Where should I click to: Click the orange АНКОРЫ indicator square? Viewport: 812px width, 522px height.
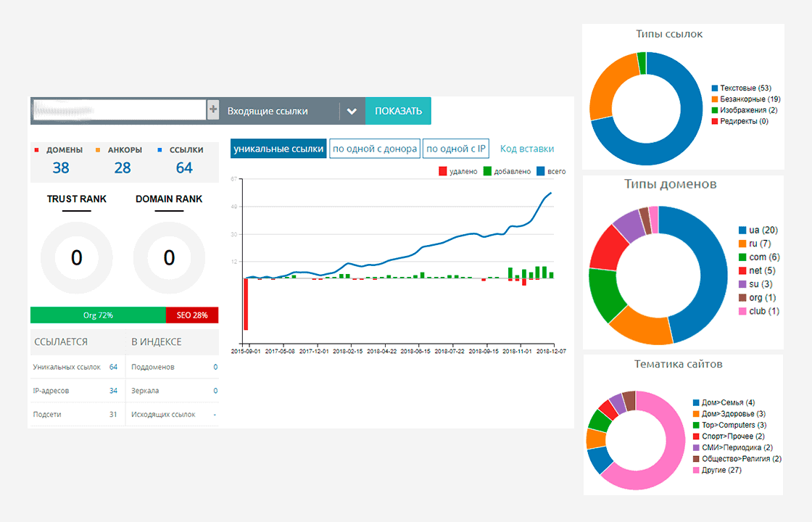tap(98, 150)
